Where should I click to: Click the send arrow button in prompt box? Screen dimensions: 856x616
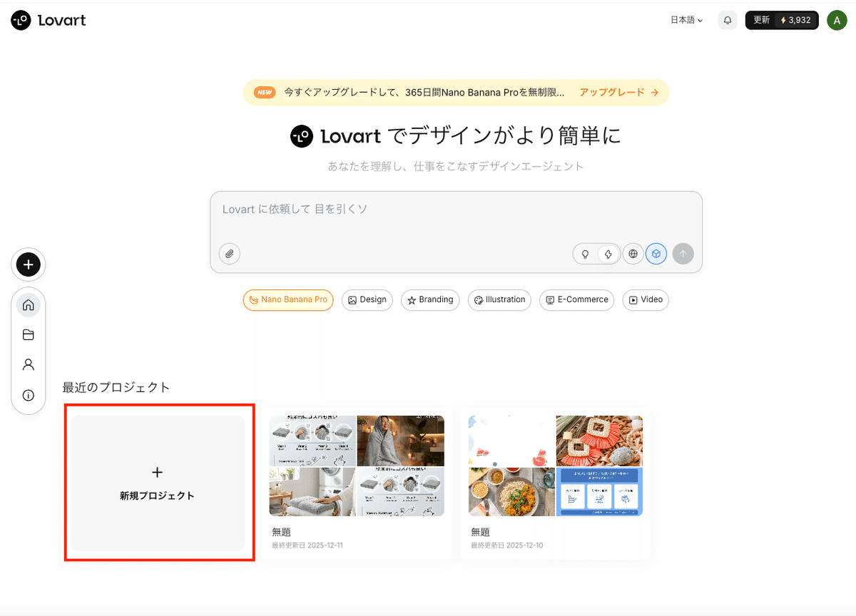click(683, 254)
